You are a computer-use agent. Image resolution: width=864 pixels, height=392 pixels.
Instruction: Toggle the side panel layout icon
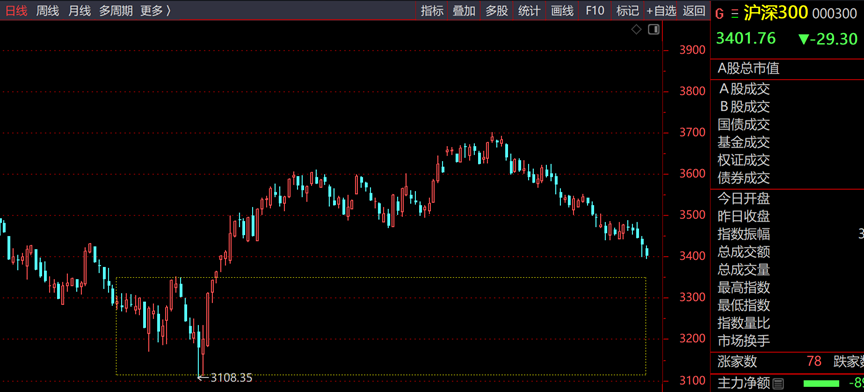click(x=654, y=30)
